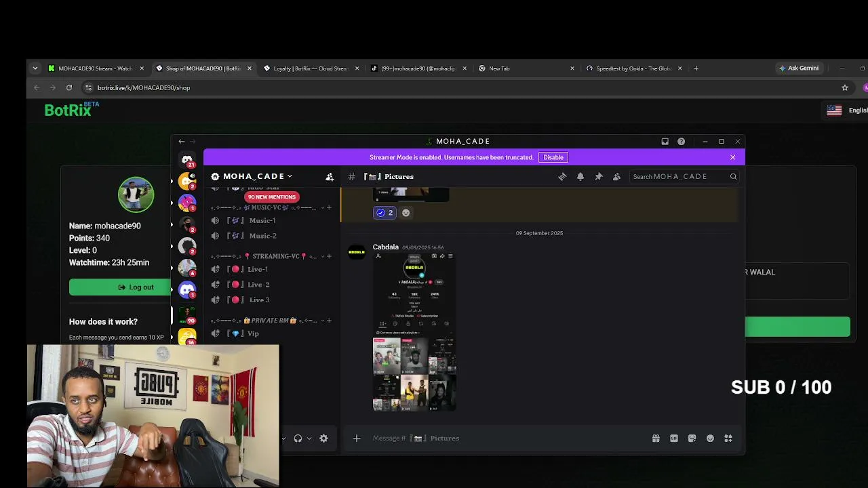Dismiss the Streamer Mode banner
The width and height of the screenshot is (868, 488).
pos(732,157)
